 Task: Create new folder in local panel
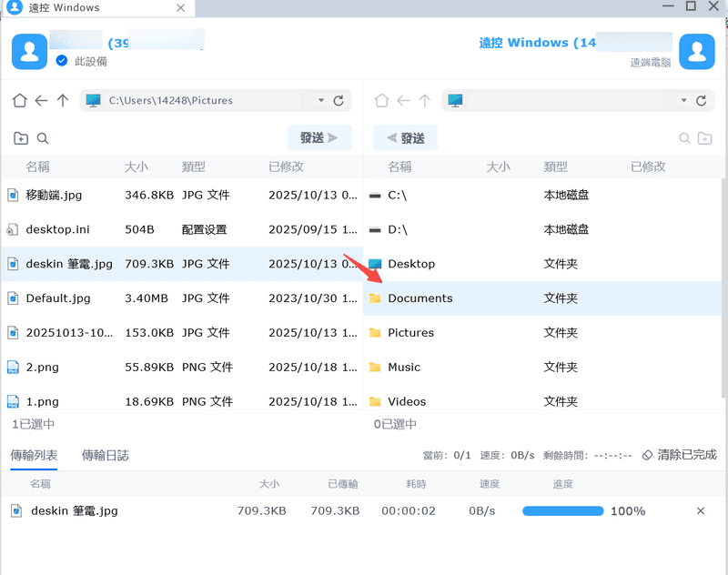click(21, 137)
